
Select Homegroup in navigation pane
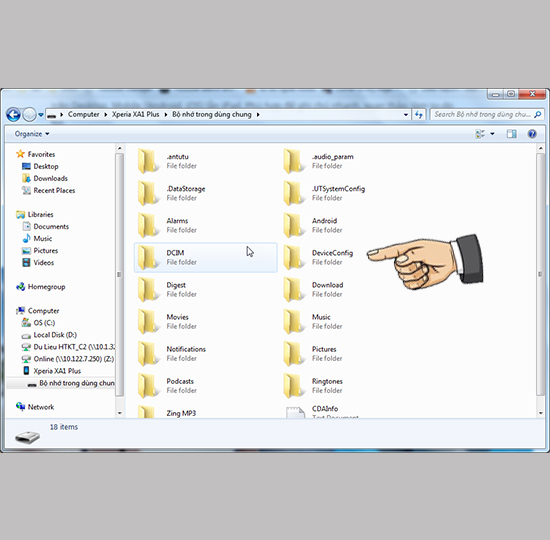[46, 287]
